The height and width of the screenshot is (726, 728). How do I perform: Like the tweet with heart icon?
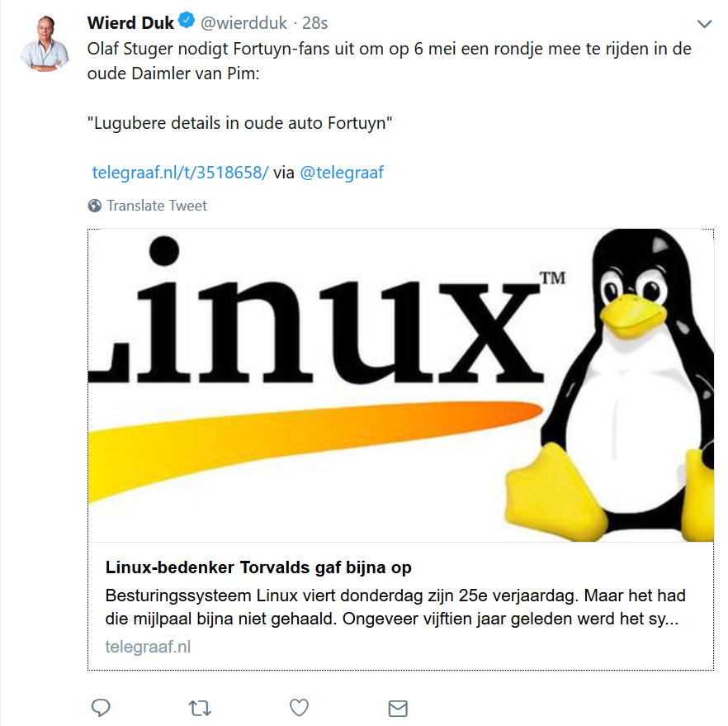pos(299,708)
